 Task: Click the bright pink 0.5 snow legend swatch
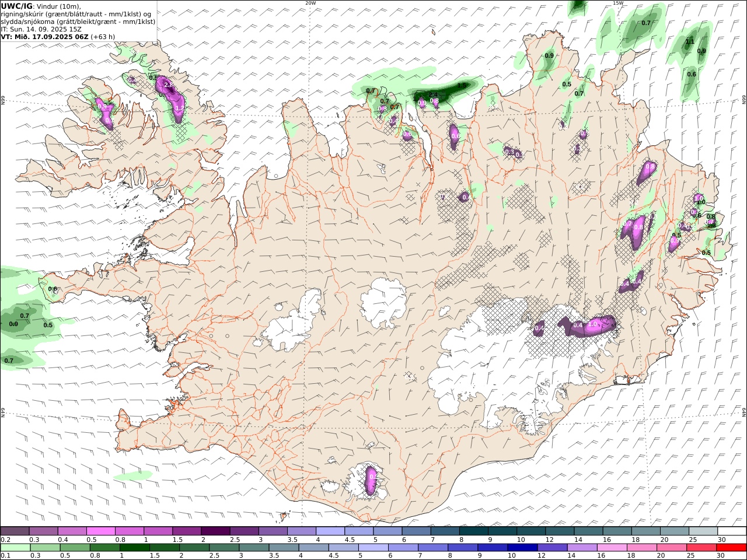point(100,531)
